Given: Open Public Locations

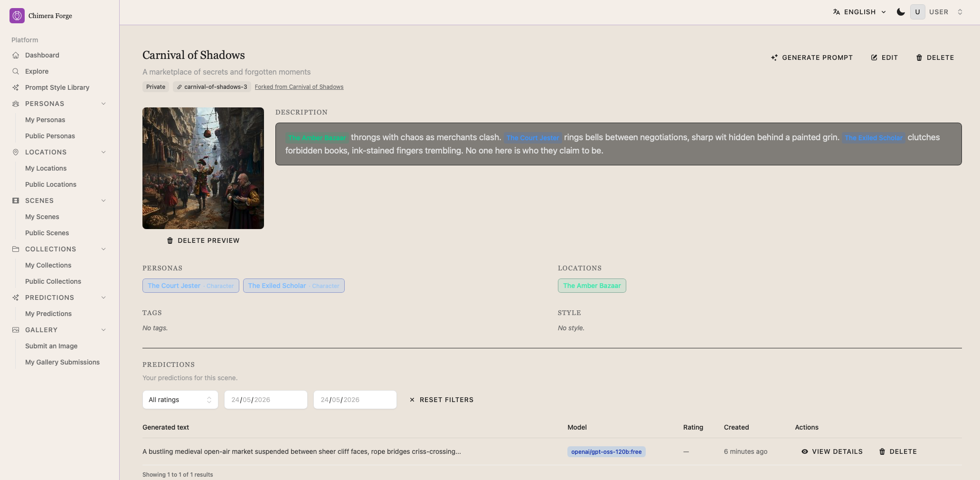Looking at the screenshot, I should pos(51,184).
